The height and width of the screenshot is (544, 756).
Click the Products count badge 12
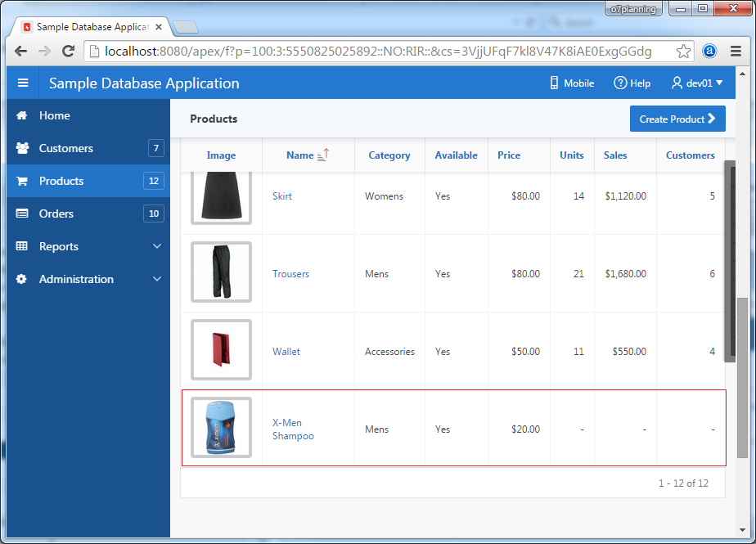[153, 181]
